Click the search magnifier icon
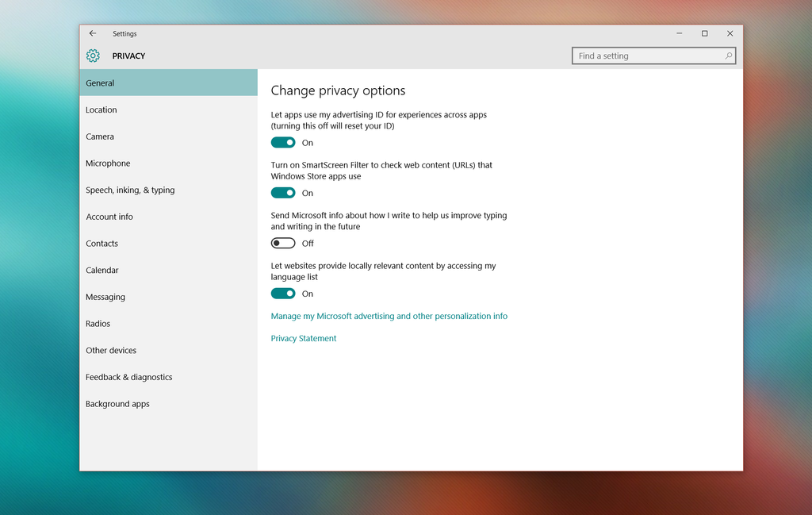The image size is (812, 515). (728, 56)
